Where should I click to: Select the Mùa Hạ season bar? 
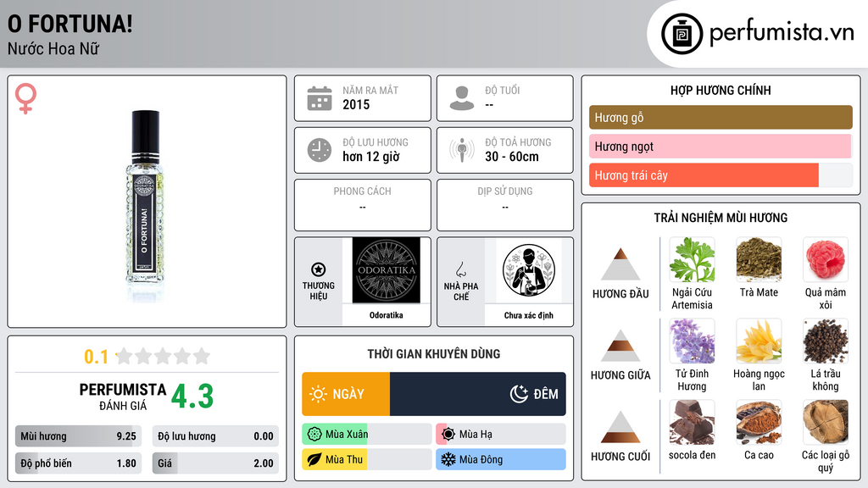pyautogui.click(x=501, y=435)
